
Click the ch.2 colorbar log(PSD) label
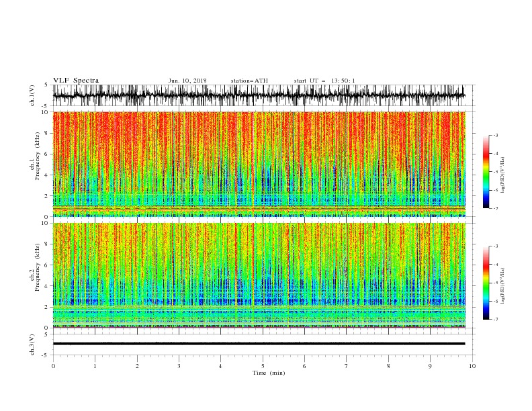(x=502, y=286)
